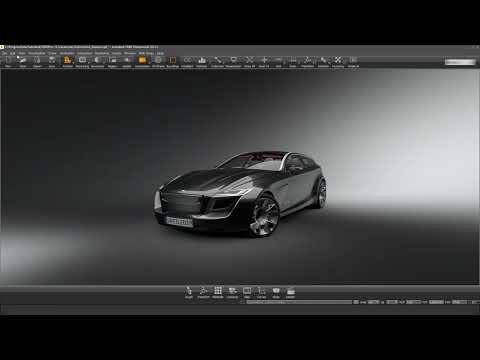Click the Show All toolbar icon
This screenshot has height=360, width=480.
tap(249, 62)
